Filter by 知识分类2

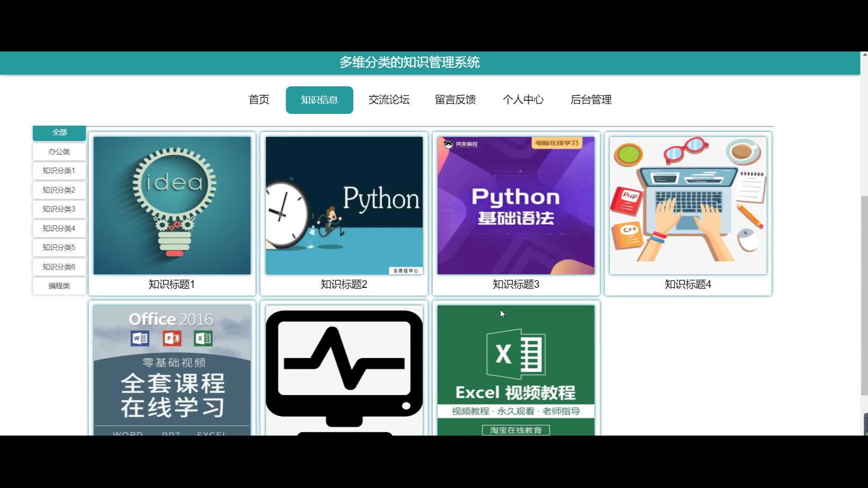[59, 190]
